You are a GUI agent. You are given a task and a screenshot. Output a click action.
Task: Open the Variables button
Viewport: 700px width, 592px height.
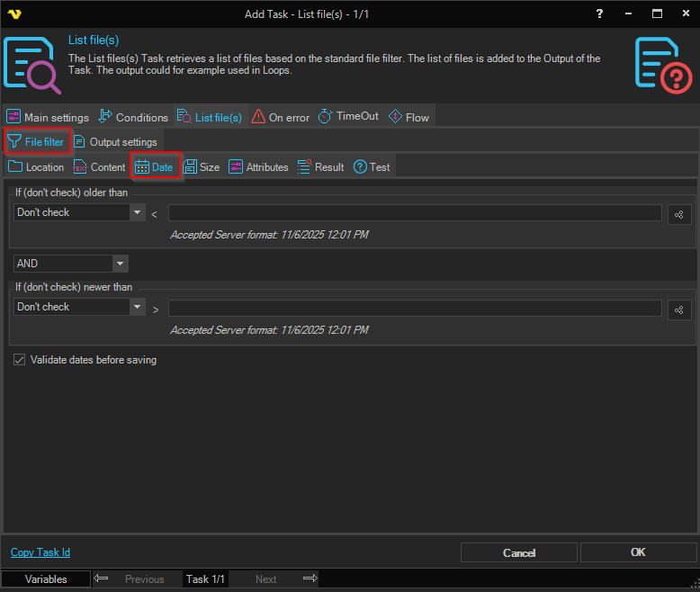coord(46,579)
